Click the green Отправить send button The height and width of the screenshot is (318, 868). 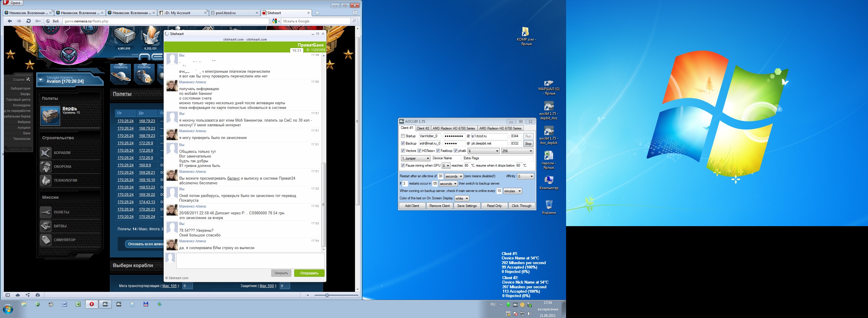[309, 273]
